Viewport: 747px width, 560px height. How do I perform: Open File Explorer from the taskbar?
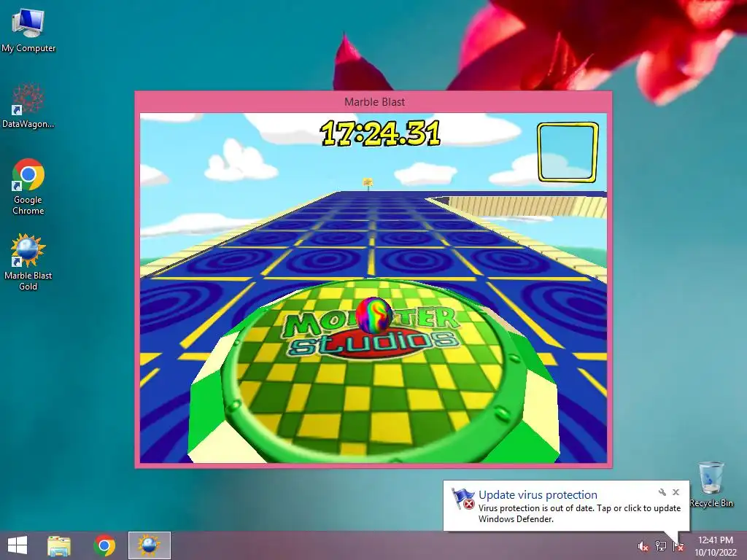tap(59, 545)
